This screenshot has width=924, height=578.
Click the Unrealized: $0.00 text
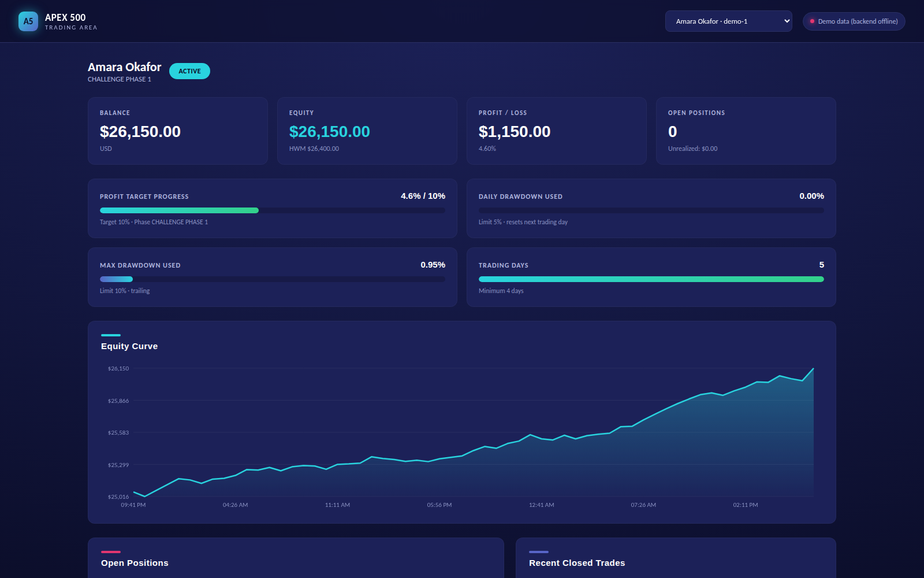(x=692, y=149)
